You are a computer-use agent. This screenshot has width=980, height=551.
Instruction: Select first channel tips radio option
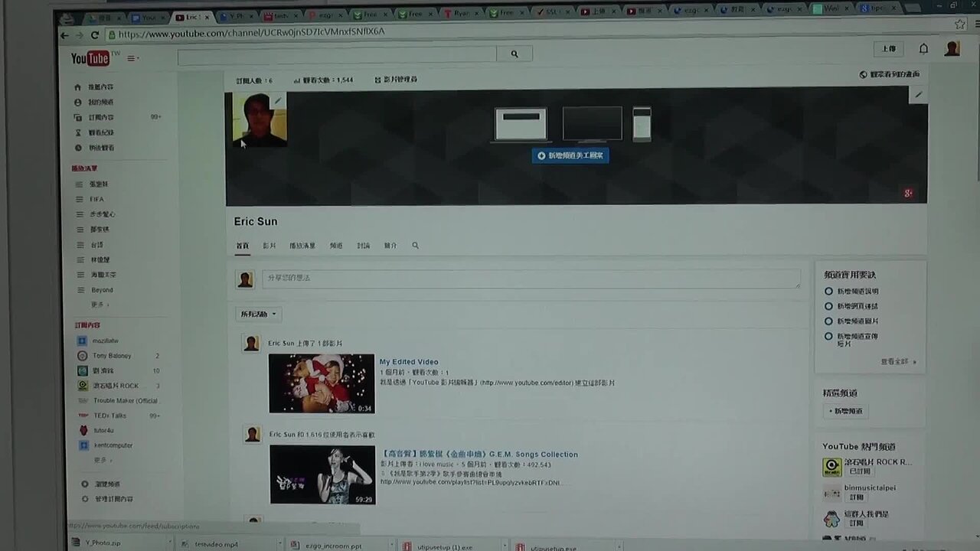828,292
